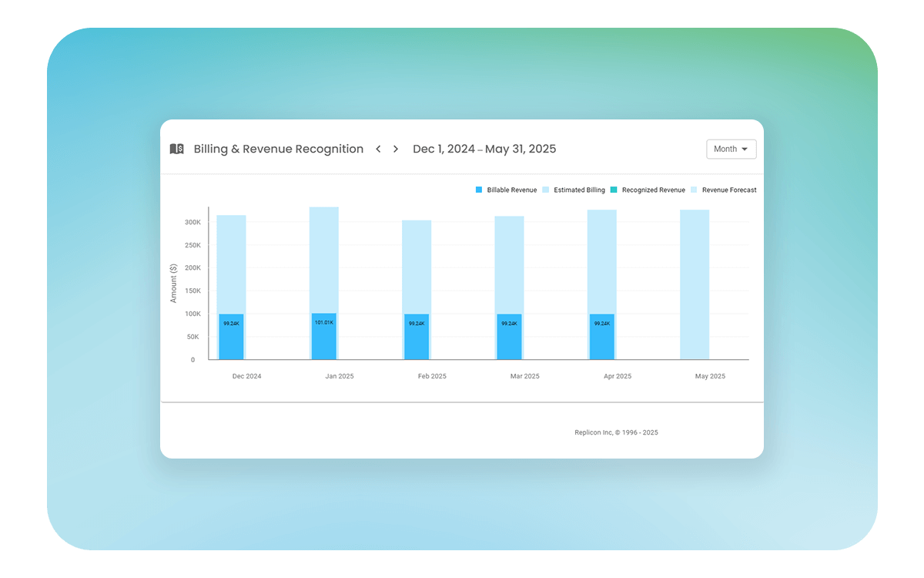
Task: Open the Month period dropdown
Action: 731,149
